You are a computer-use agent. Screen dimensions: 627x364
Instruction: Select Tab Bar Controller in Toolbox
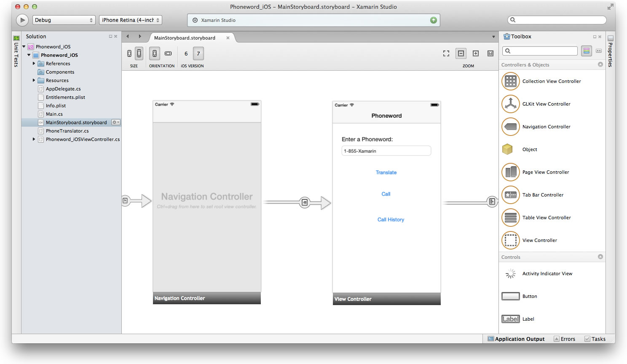[552, 195]
